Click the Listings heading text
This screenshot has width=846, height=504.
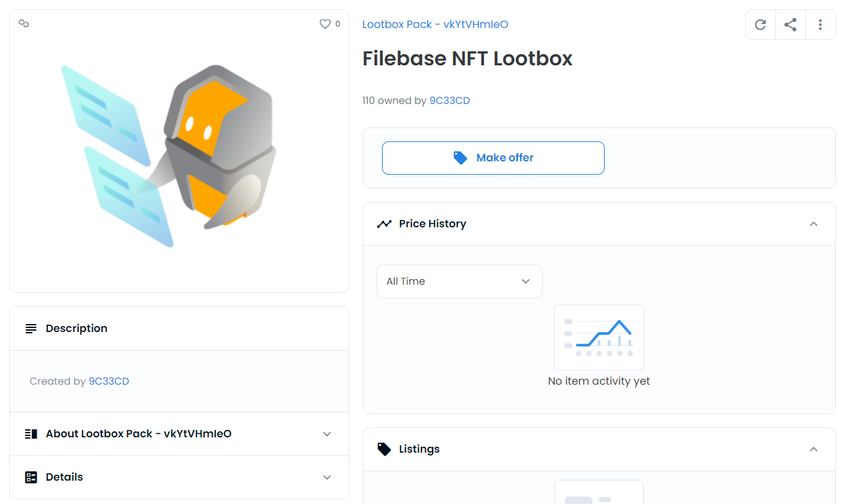click(x=419, y=449)
